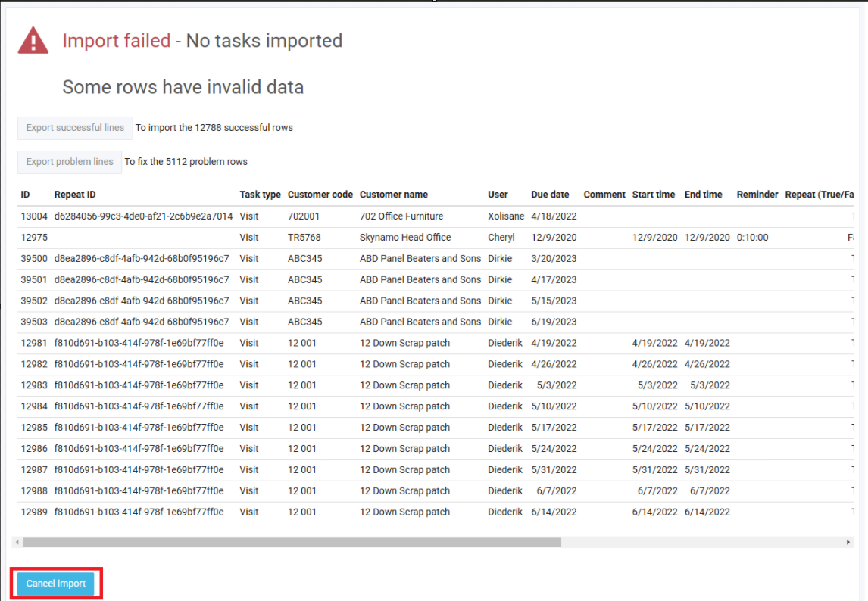Click the Reminder column header

[x=757, y=195]
